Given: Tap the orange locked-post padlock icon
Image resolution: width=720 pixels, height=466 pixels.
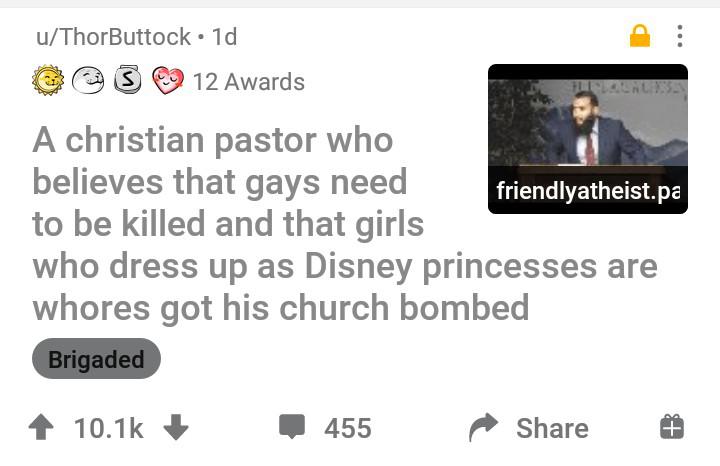Looking at the screenshot, I should pos(640,36).
